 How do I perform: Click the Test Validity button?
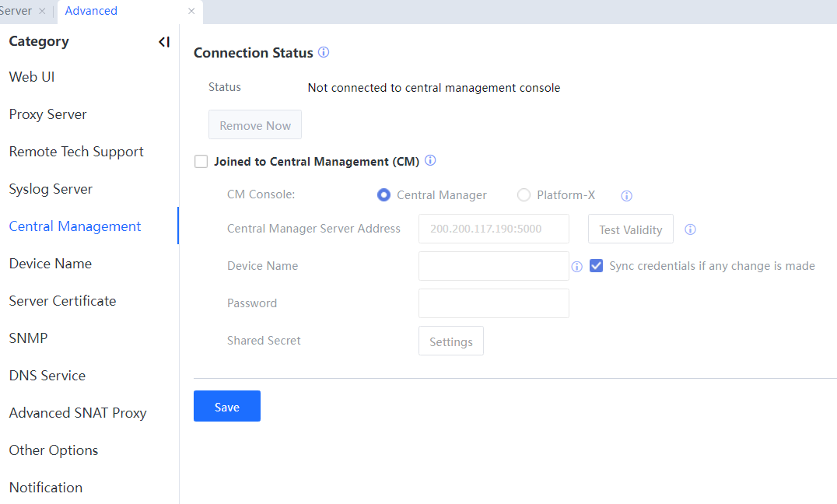(x=630, y=229)
